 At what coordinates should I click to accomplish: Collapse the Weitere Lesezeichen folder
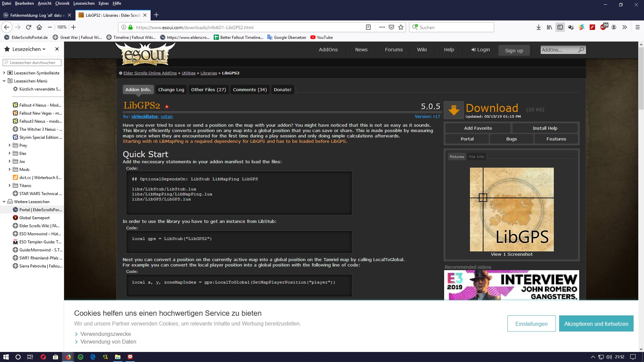4,201
